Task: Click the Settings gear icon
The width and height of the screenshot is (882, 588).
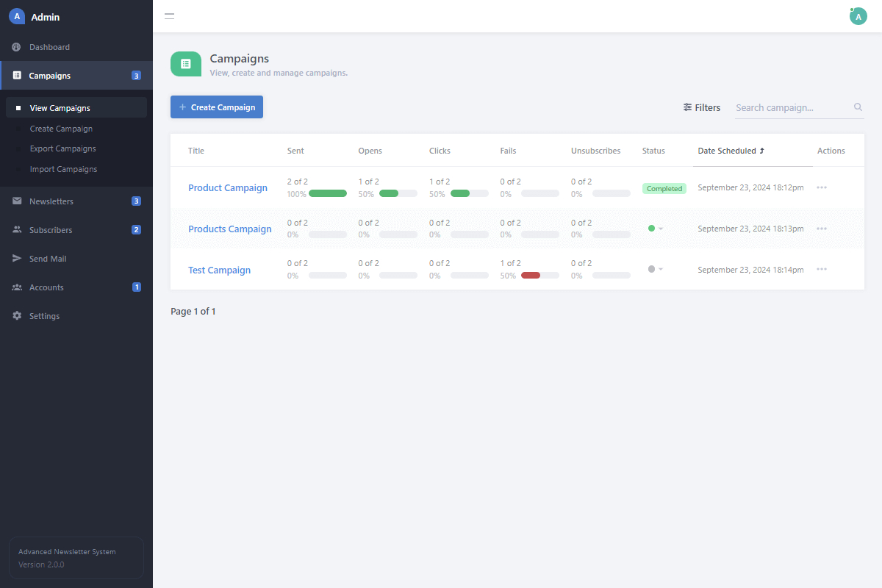Action: pyautogui.click(x=17, y=316)
